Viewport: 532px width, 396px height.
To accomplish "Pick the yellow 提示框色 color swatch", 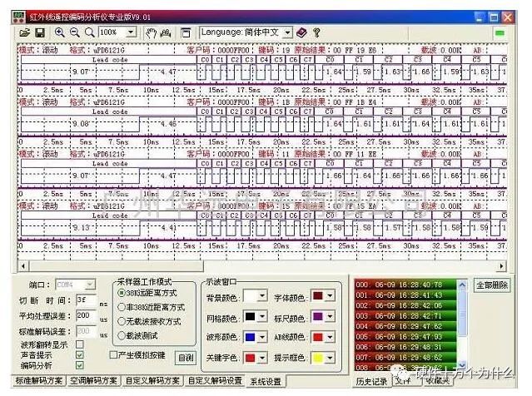I will coord(318,358).
